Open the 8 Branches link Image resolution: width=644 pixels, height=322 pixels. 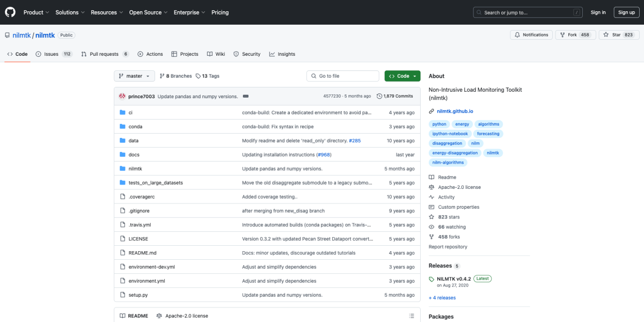tap(175, 76)
